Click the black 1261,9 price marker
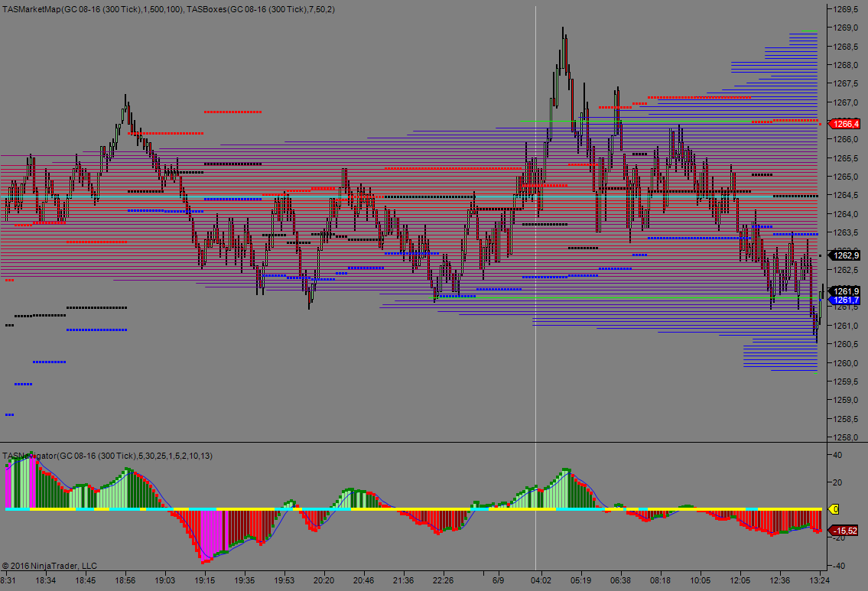 (x=846, y=291)
